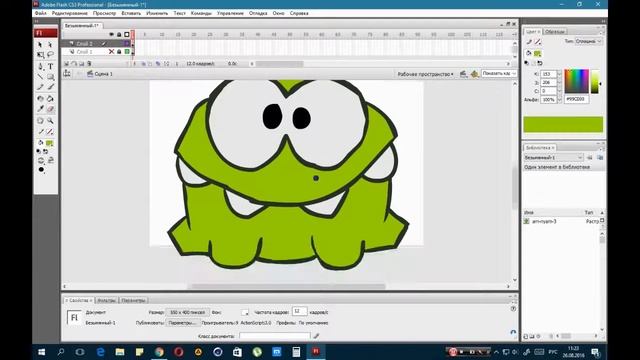This screenshot has width=640, height=360.
Task: Select the Ink Bottle tool
Action: (40, 98)
